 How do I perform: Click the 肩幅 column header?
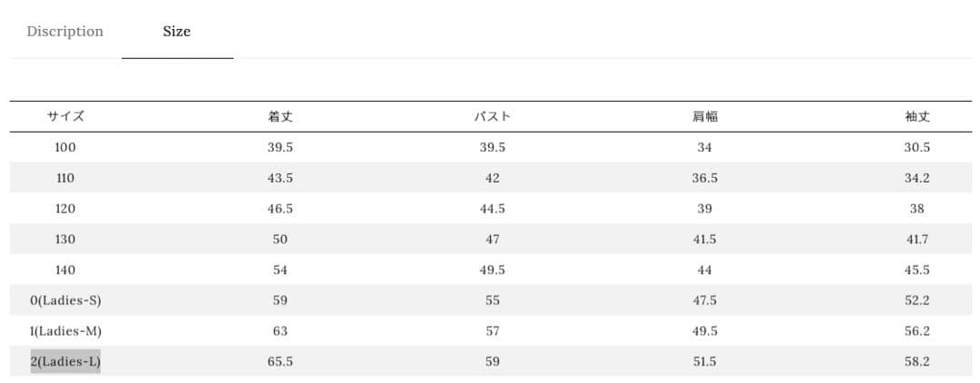(x=704, y=117)
